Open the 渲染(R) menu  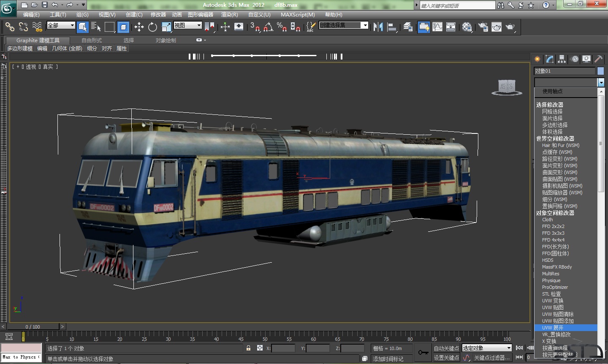coord(230,14)
